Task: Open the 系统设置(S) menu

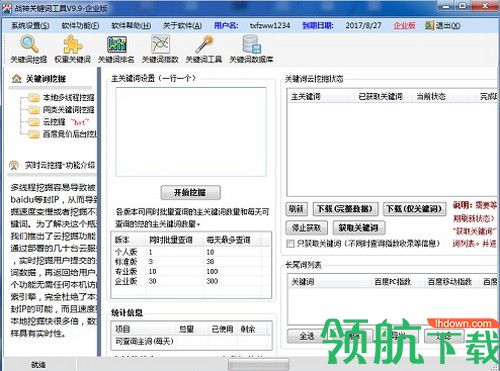Action: click(x=30, y=25)
